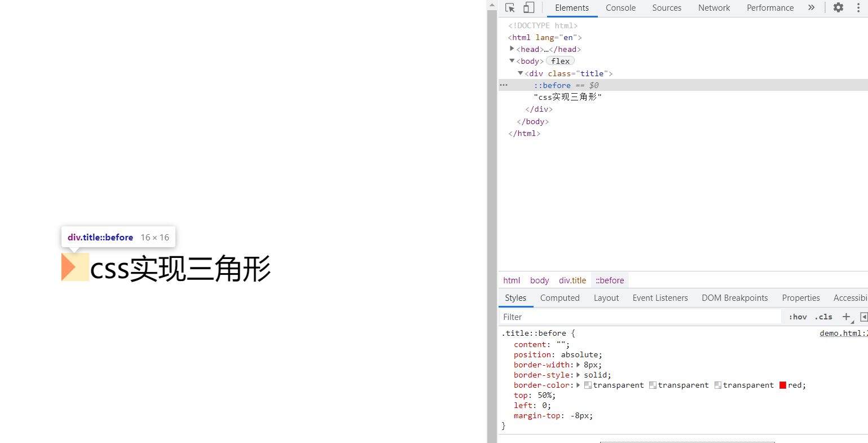Open the first transparent color swatch
Viewport: 868px width, 443px height.
588,385
